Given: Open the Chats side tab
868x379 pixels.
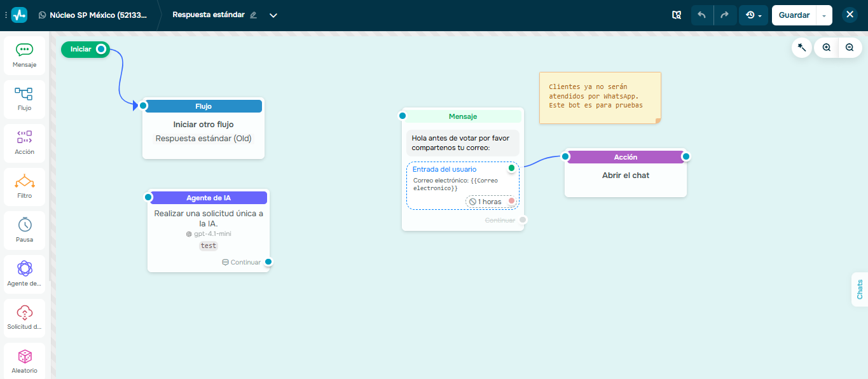Looking at the screenshot, I should click(860, 289).
